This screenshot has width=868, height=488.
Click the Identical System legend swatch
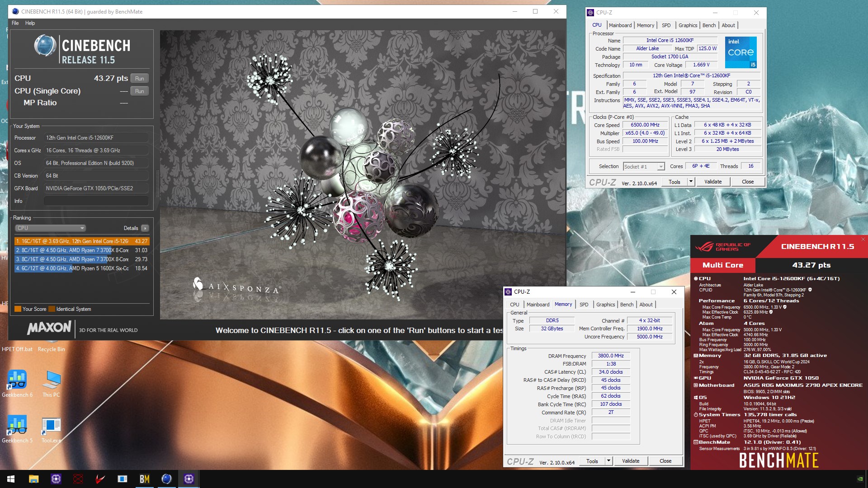[x=52, y=309]
